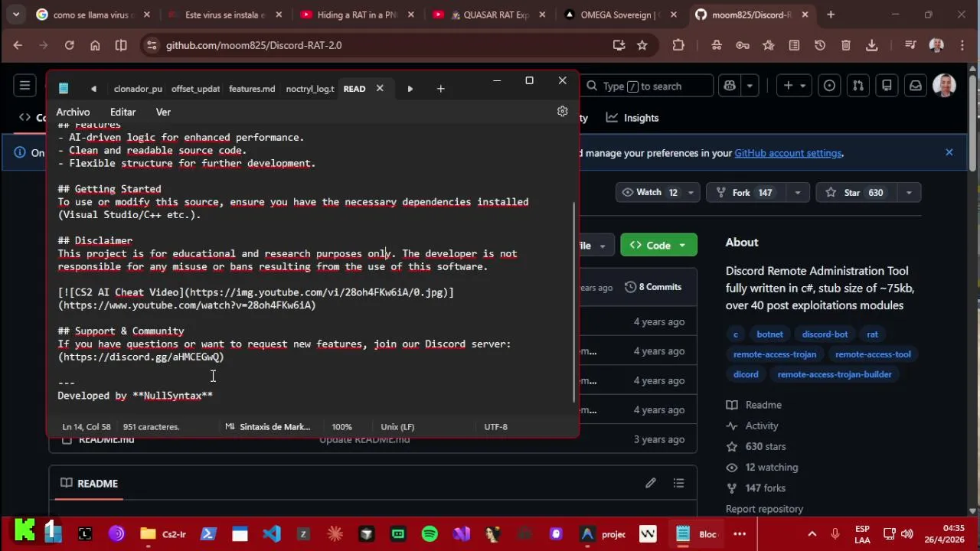Image resolution: width=980 pixels, height=551 pixels.
Task: Open the Editar menu in Notepad
Action: [x=122, y=112]
